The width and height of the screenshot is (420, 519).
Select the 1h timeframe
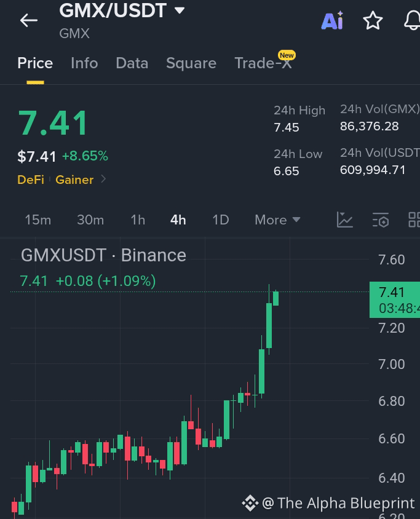pyautogui.click(x=138, y=220)
